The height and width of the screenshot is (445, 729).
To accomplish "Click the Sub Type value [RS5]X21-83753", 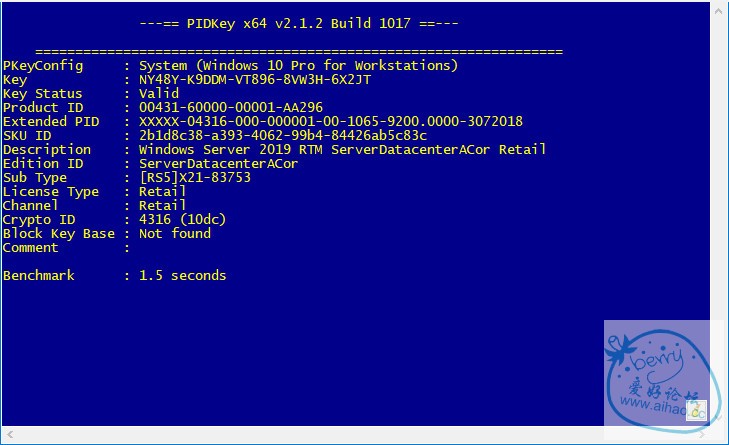I will click(x=195, y=178).
